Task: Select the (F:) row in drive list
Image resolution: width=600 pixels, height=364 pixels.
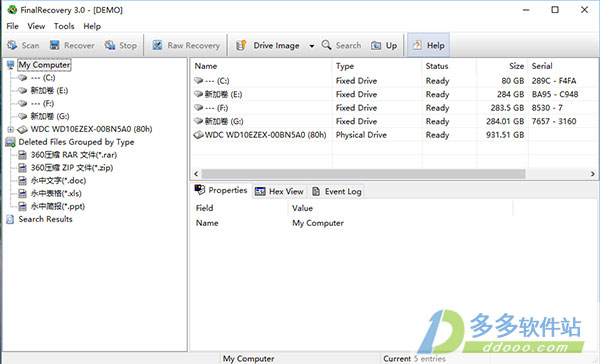Action: [394, 108]
